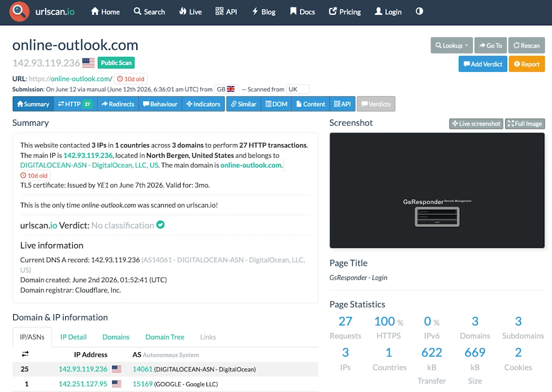
Task: Click the 10d old badge in summary box
Action: 34,176
